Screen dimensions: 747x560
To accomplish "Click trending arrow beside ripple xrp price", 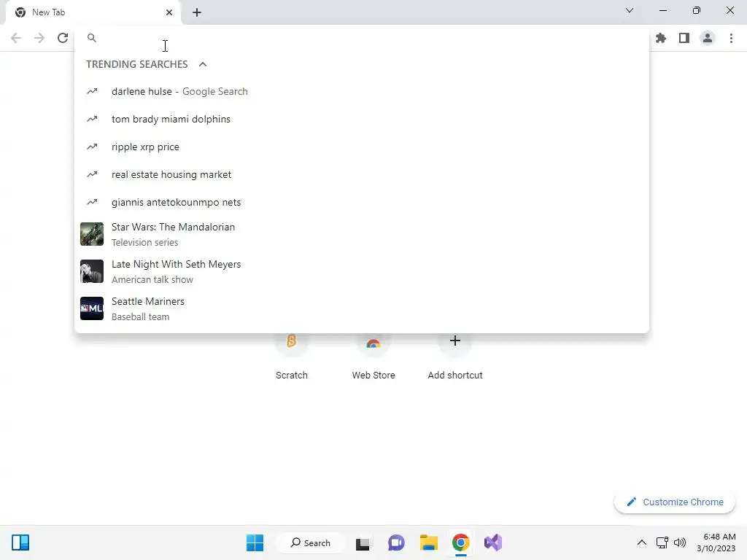I will (92, 147).
